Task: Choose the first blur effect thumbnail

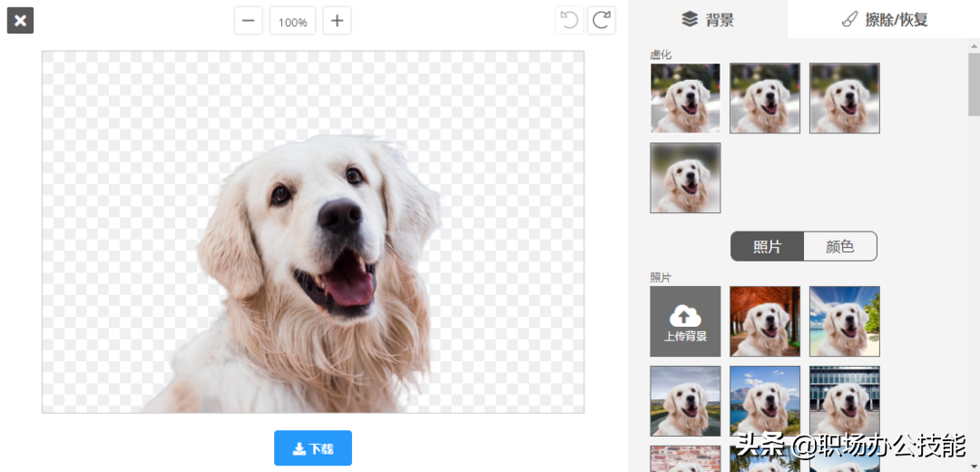Action: coord(685,98)
